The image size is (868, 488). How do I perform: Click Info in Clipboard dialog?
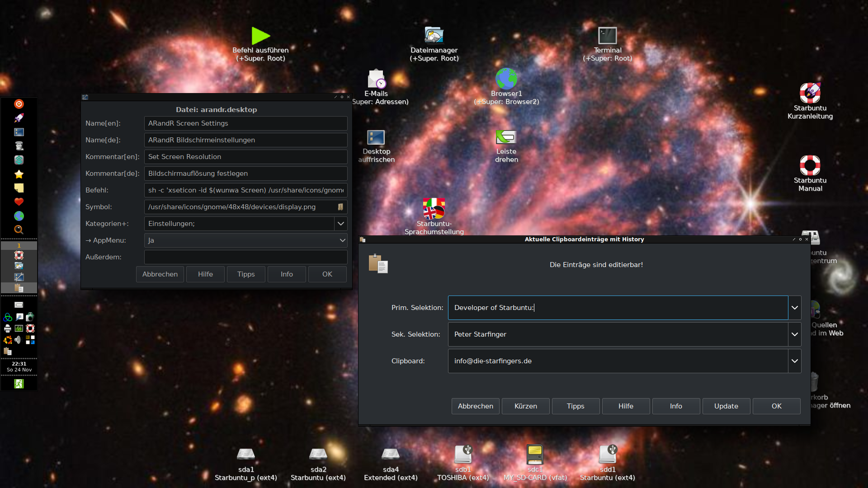(x=676, y=406)
